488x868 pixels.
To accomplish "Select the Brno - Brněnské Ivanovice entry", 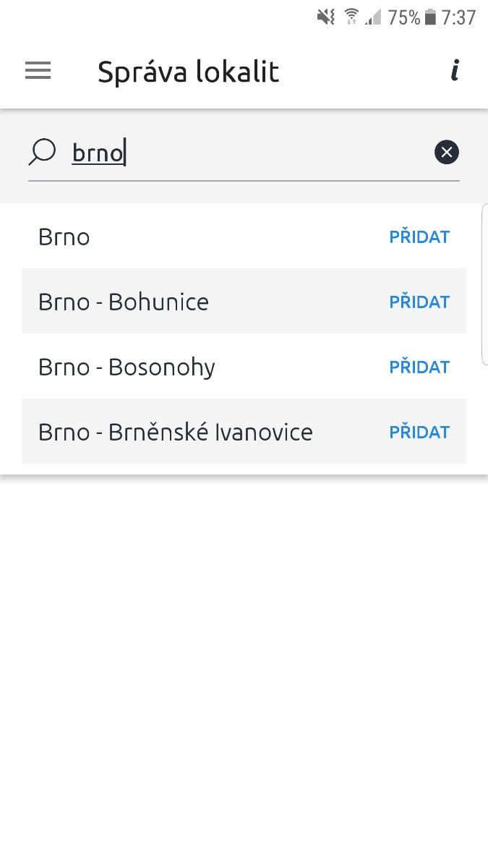I will [175, 432].
